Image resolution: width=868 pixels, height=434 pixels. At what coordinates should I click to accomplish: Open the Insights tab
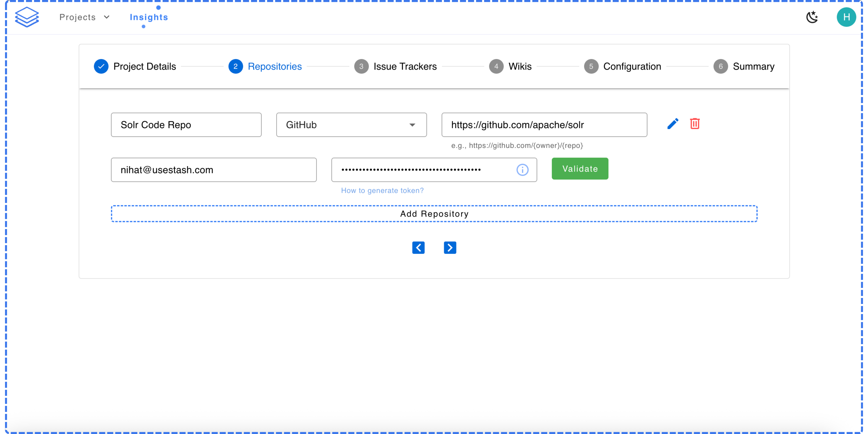click(x=149, y=17)
